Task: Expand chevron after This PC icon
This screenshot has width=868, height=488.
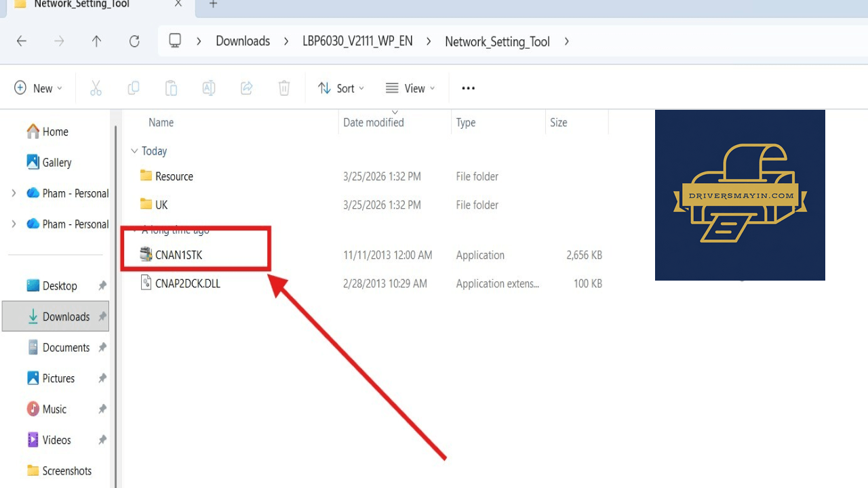Action: pos(199,41)
